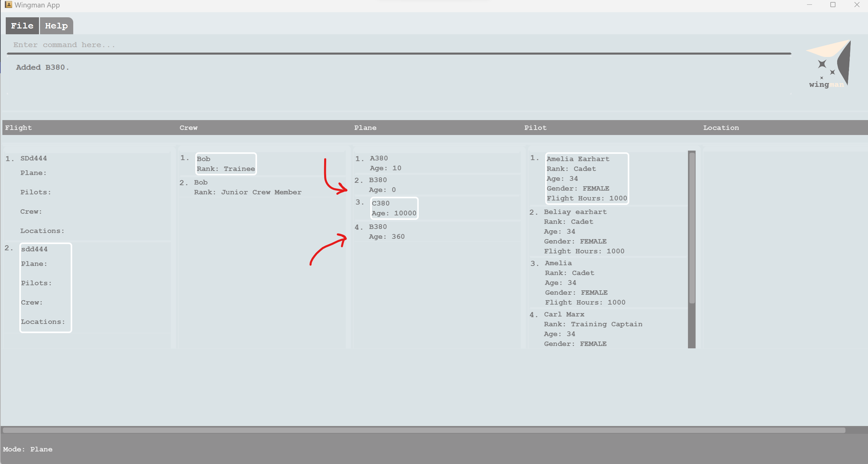Click the Pilot list vertical scrollbar

pos(692,227)
